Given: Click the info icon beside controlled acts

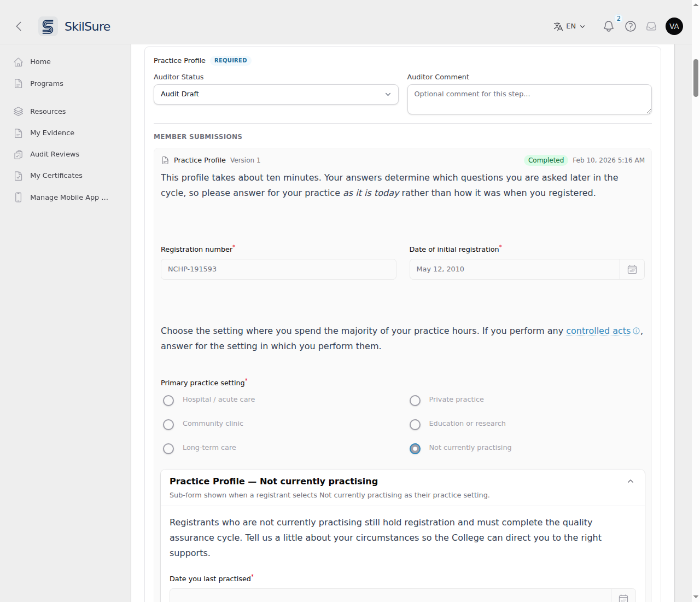Looking at the screenshot, I should (x=636, y=331).
